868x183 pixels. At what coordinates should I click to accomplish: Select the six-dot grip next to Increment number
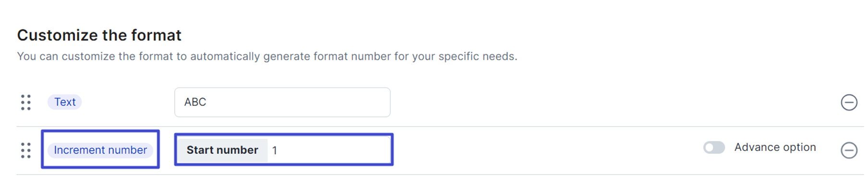[x=26, y=150]
